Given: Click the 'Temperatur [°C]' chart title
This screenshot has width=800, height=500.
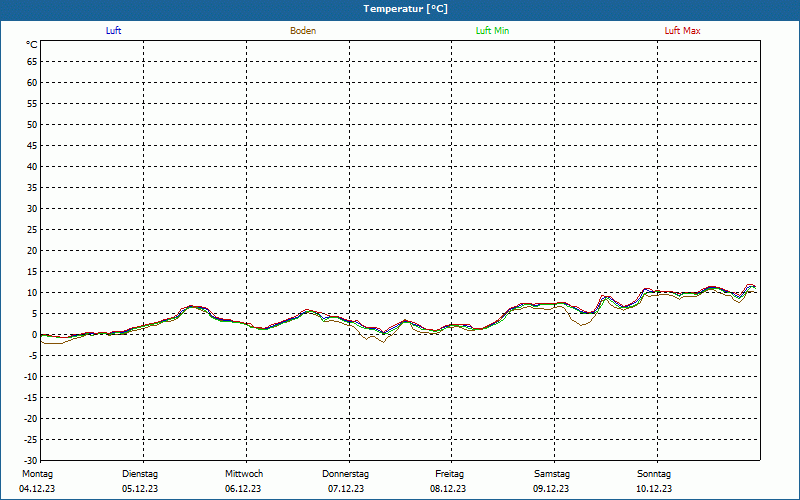Looking at the screenshot, I should [406, 9].
